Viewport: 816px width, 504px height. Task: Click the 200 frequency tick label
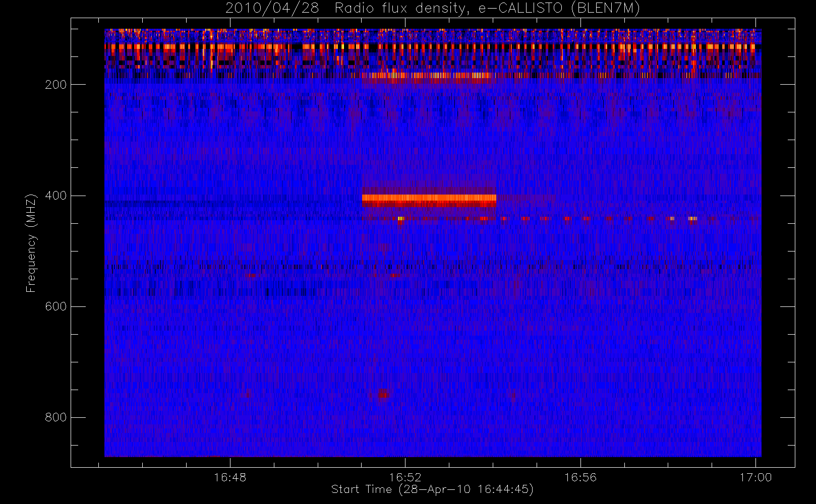click(55, 85)
